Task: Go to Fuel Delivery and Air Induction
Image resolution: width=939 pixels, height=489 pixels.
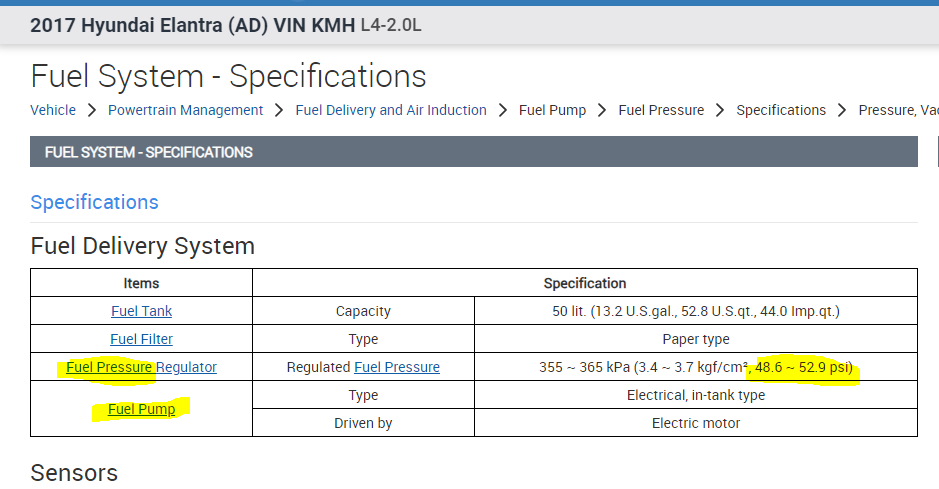Action: (391, 110)
